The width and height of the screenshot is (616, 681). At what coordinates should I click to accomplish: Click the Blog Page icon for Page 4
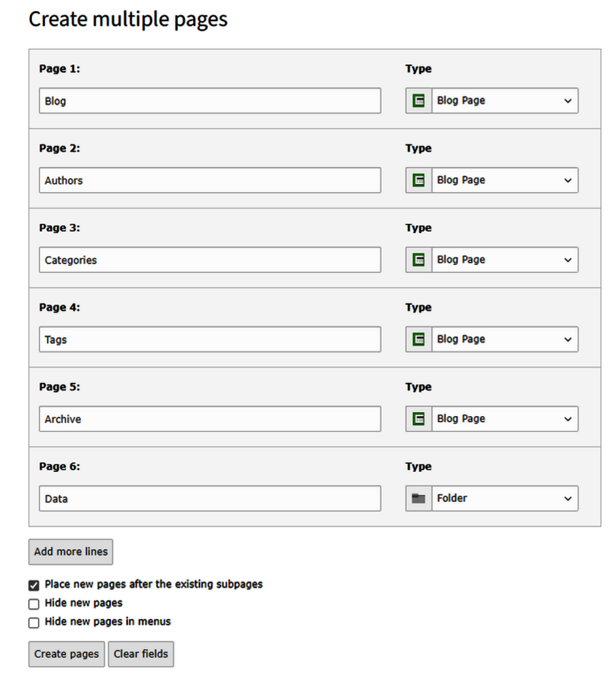point(418,339)
